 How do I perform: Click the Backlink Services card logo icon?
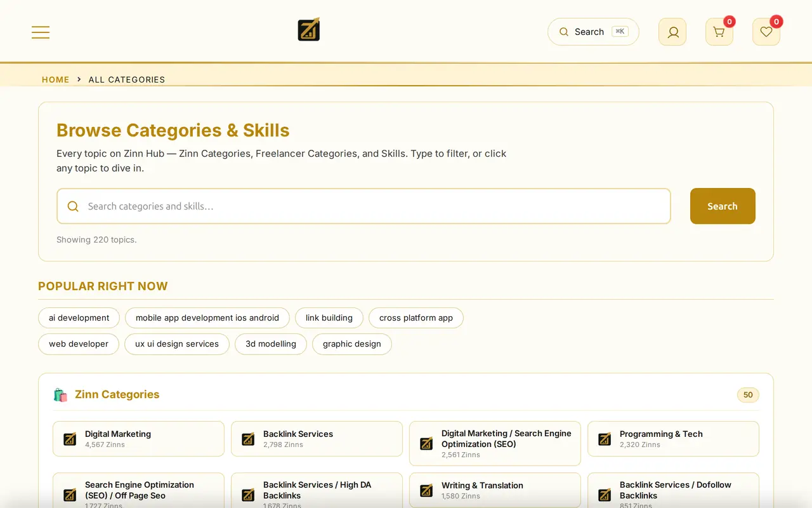pyautogui.click(x=248, y=439)
